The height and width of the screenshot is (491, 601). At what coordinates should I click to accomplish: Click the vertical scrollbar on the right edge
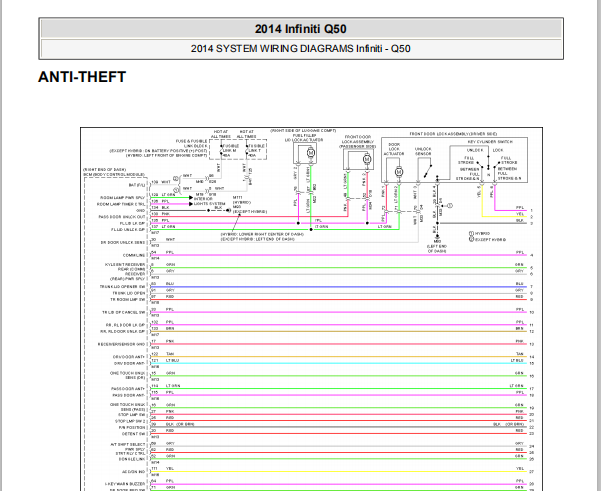coord(598,245)
